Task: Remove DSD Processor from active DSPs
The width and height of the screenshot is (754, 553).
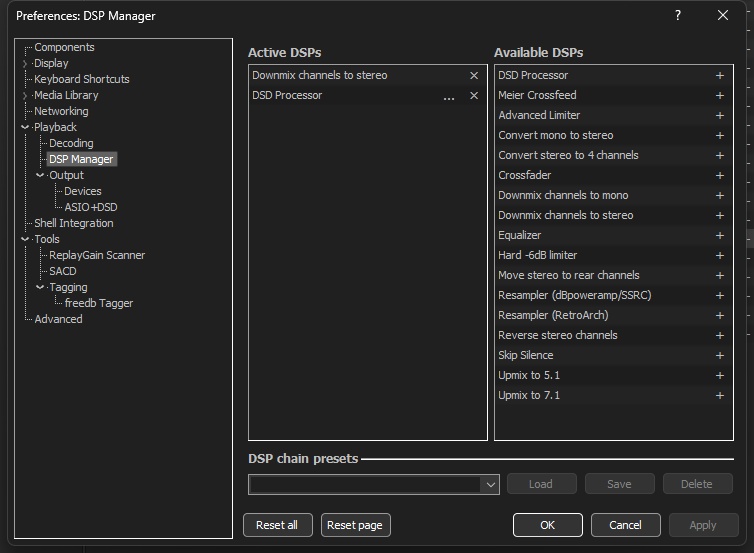Action: [474, 96]
